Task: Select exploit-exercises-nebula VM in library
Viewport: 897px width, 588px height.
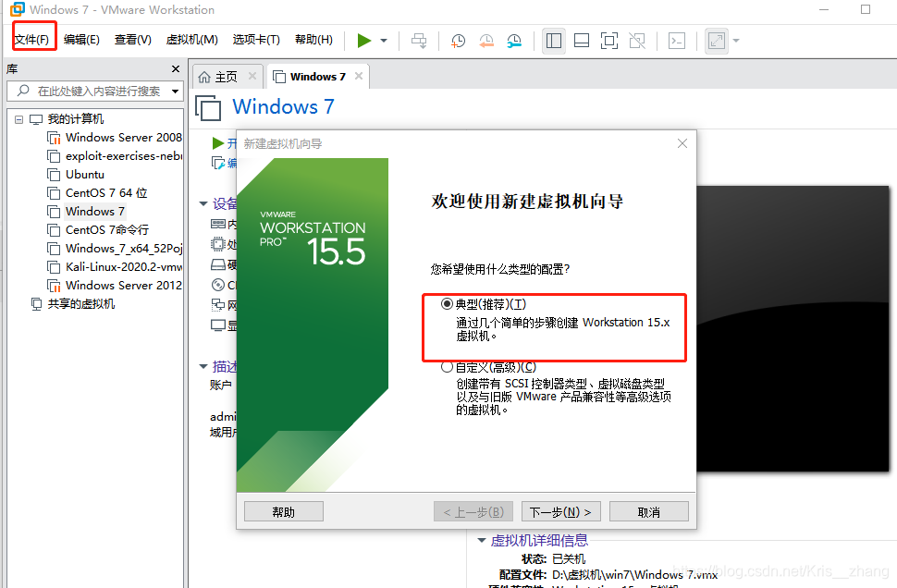Action: coord(115,155)
